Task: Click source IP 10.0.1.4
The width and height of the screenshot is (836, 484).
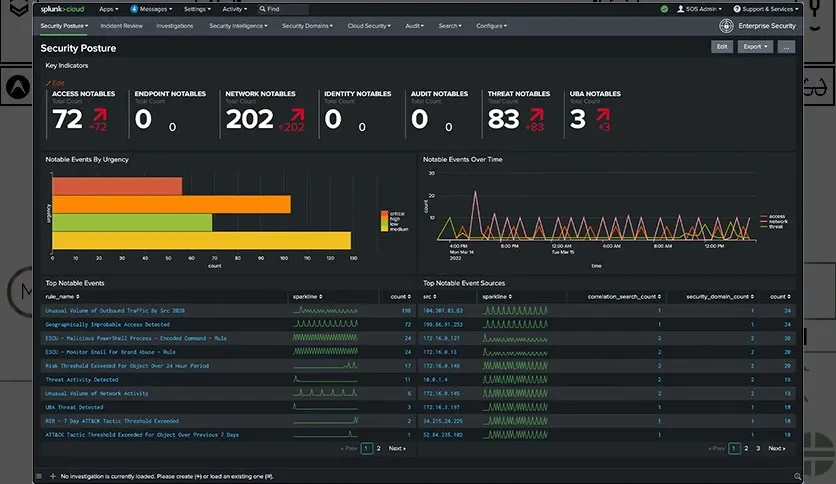Action: coord(436,380)
